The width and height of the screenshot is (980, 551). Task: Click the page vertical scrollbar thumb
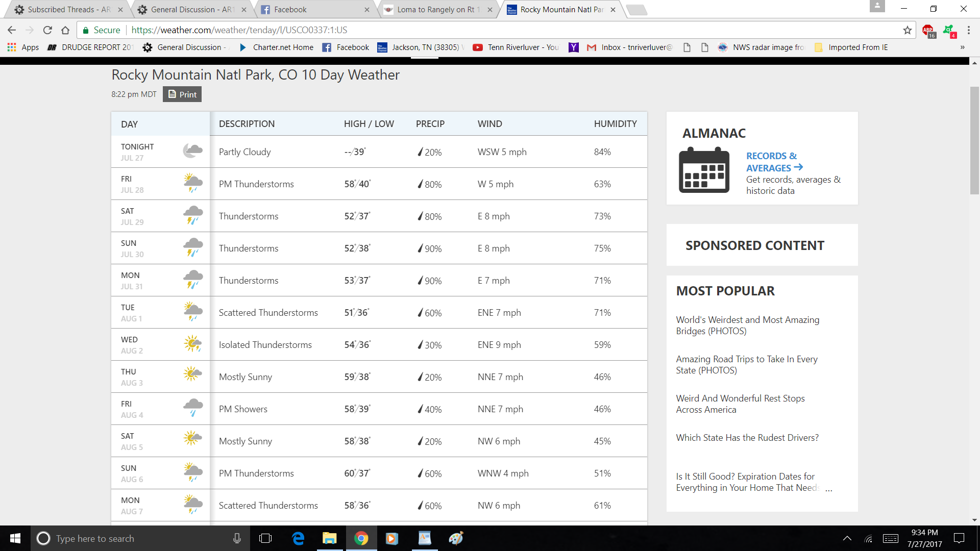coord(974,140)
